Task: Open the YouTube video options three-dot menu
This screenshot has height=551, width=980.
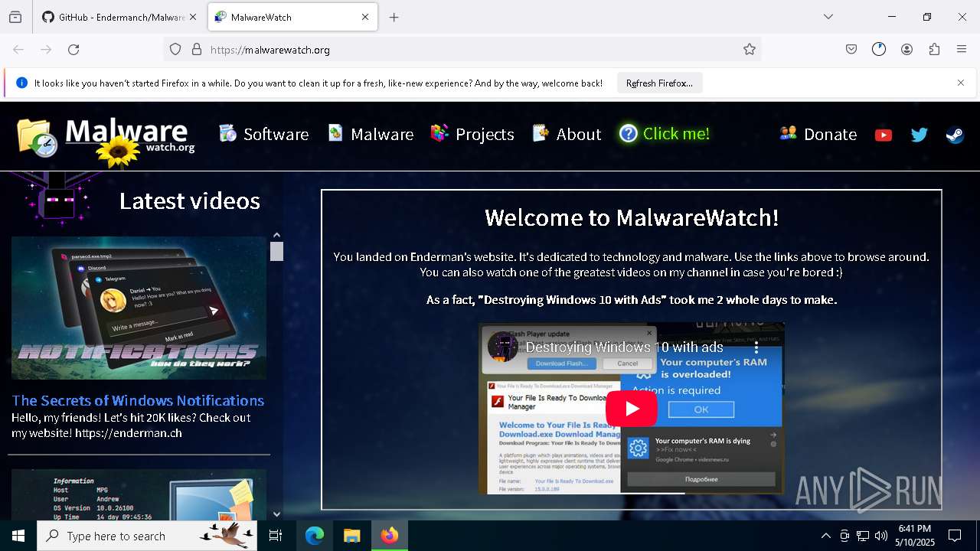Action: coord(756,347)
